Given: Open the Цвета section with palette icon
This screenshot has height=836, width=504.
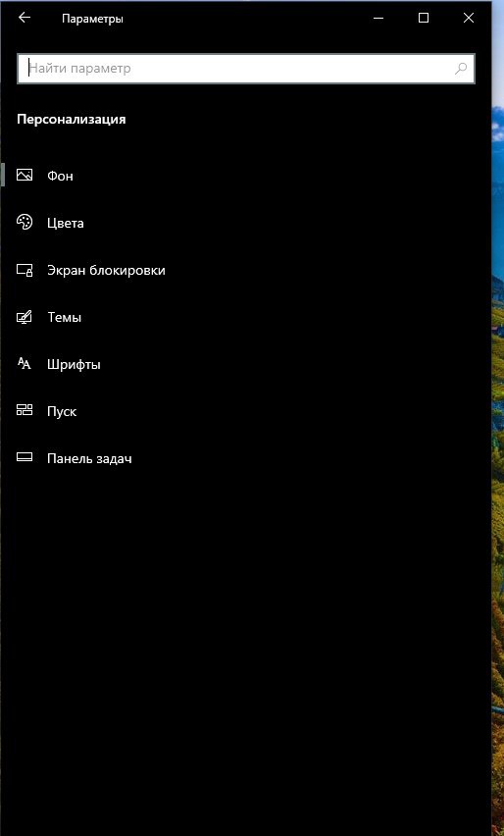Looking at the screenshot, I should click(x=245, y=223).
